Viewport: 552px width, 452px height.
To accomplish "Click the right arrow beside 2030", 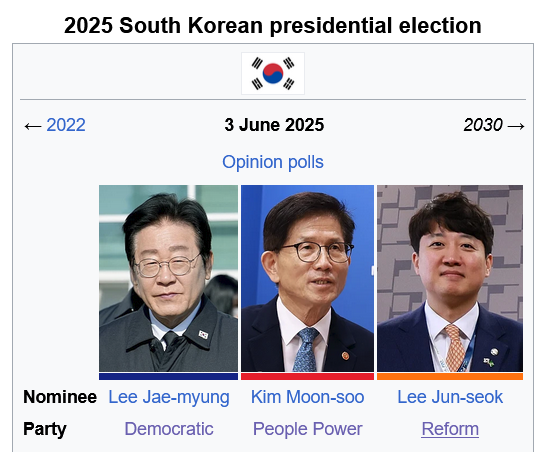I will coord(516,126).
